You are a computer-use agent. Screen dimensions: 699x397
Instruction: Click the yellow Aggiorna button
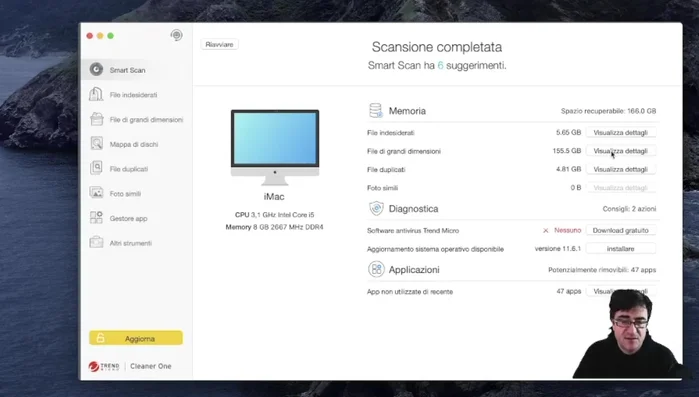[136, 338]
